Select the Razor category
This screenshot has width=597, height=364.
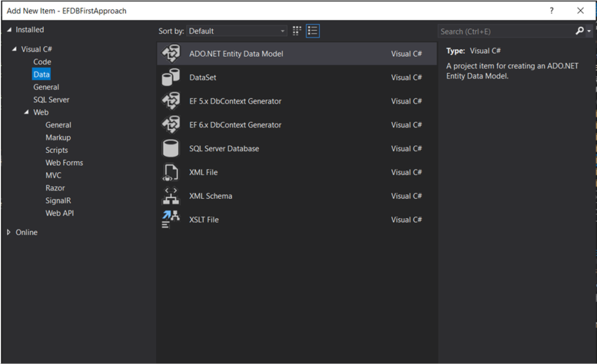[x=55, y=188]
